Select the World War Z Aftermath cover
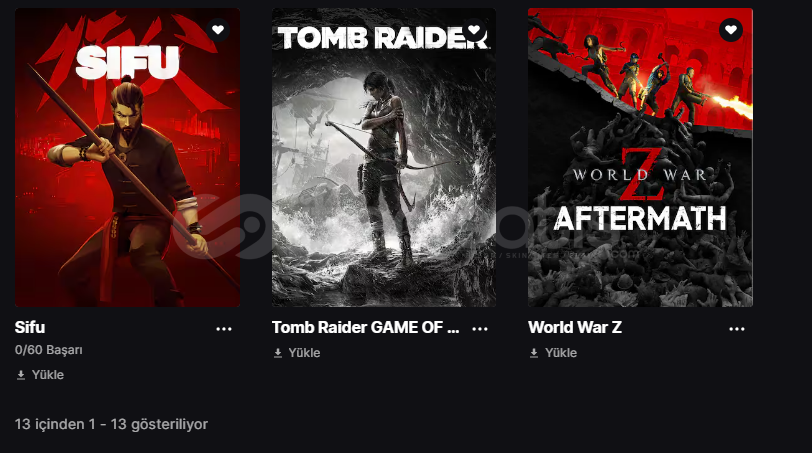 [x=641, y=157]
